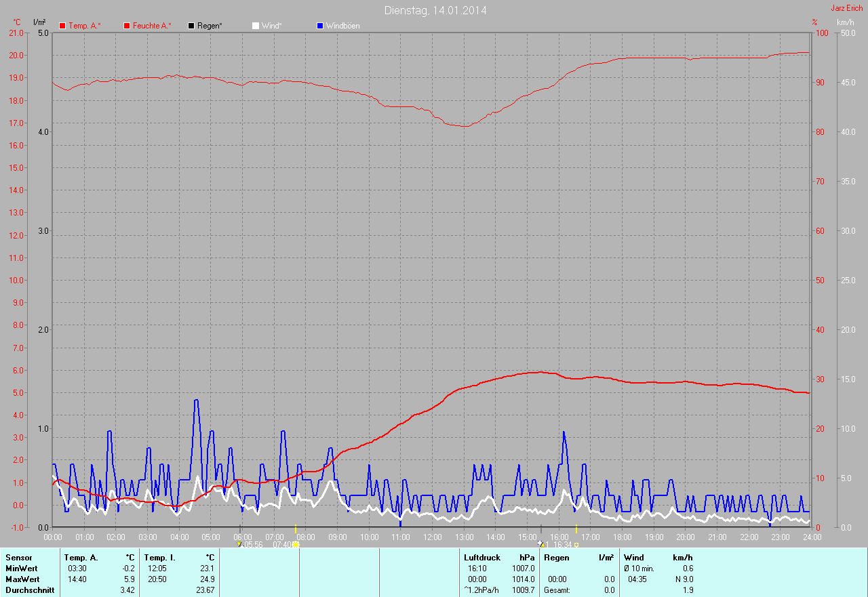
Task: Click the '14:40' maximum temperature time
Action: pyautogui.click(x=77, y=579)
